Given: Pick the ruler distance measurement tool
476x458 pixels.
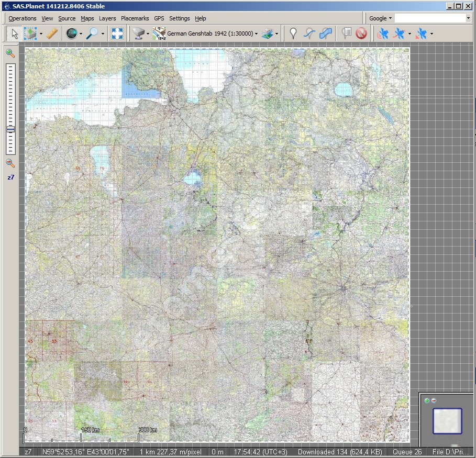Looking at the screenshot, I should coord(52,33).
